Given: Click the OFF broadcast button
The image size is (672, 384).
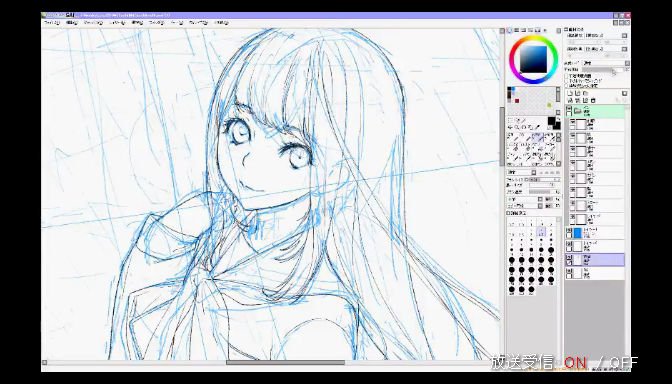Looking at the screenshot, I should (x=623, y=363).
